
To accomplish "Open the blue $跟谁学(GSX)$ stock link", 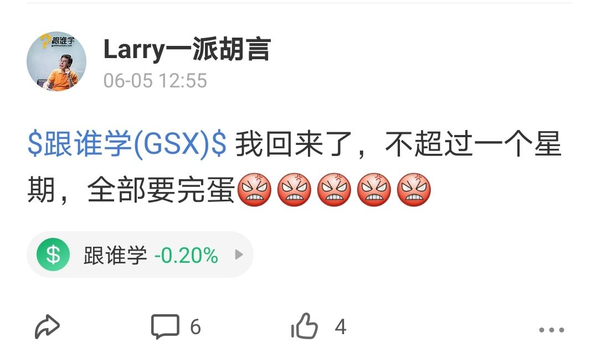I will [127, 144].
